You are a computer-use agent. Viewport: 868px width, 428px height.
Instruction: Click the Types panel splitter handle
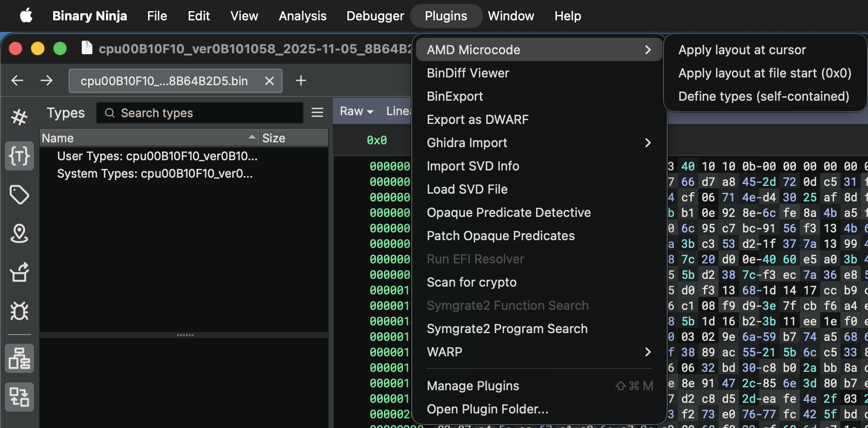click(185, 335)
